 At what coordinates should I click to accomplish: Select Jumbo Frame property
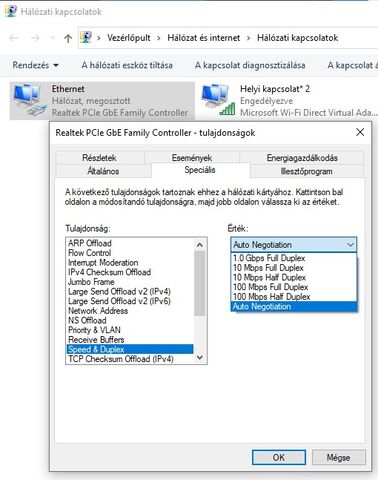pos(130,282)
